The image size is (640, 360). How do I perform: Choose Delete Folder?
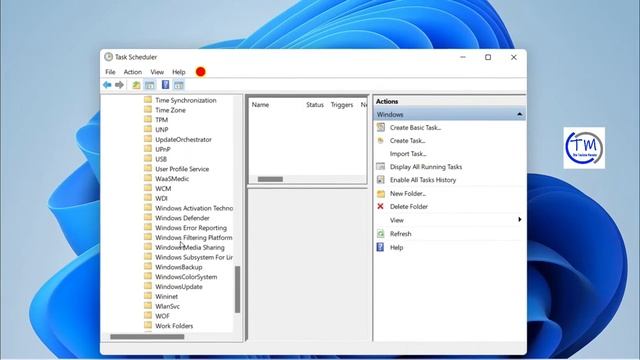coord(409,207)
